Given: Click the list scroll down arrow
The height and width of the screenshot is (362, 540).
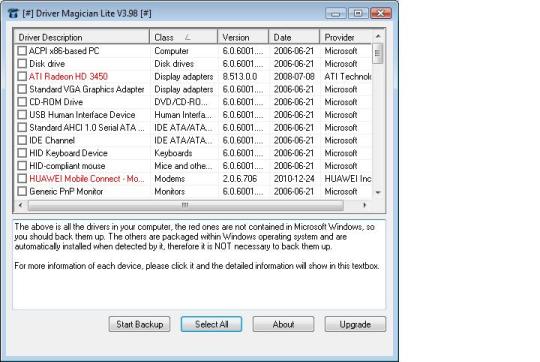Looking at the screenshot, I should click(x=378, y=192).
